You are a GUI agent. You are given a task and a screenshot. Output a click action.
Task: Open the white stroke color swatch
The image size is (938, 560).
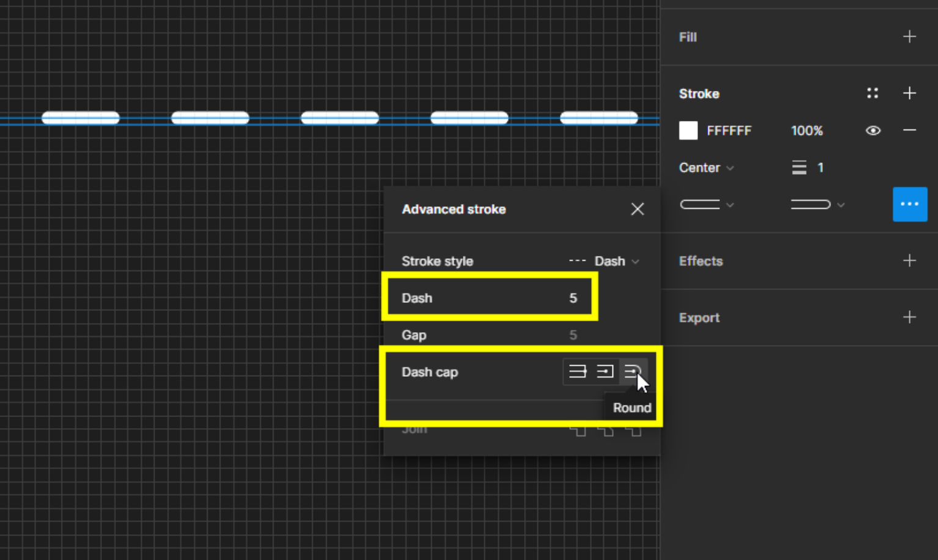point(688,130)
